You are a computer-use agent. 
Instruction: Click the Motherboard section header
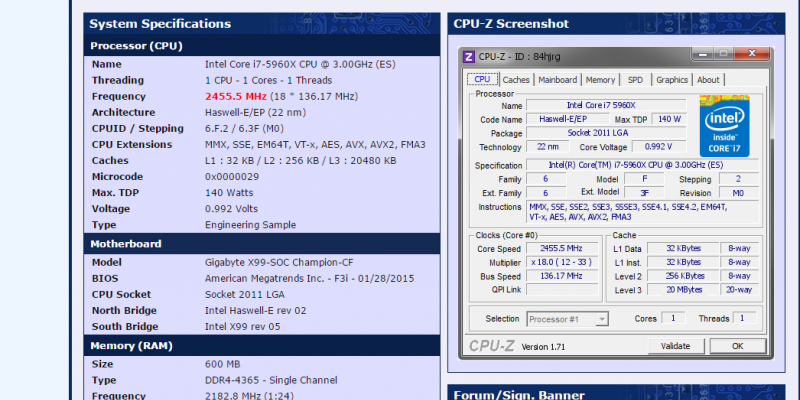pos(262,244)
